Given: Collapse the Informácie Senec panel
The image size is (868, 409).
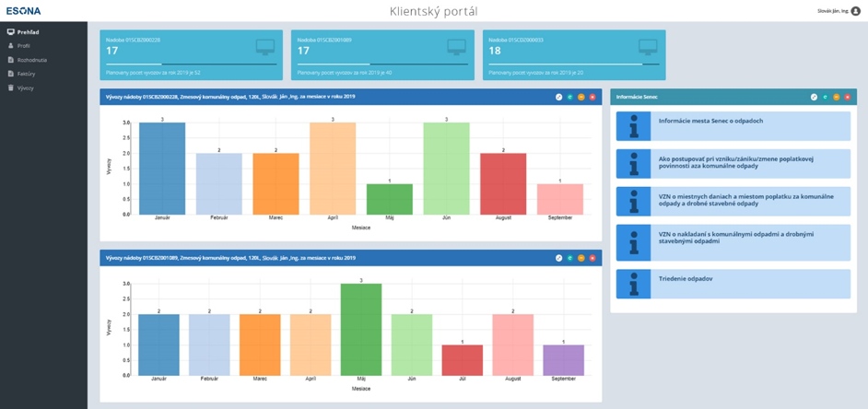Looking at the screenshot, I should pyautogui.click(x=836, y=97).
